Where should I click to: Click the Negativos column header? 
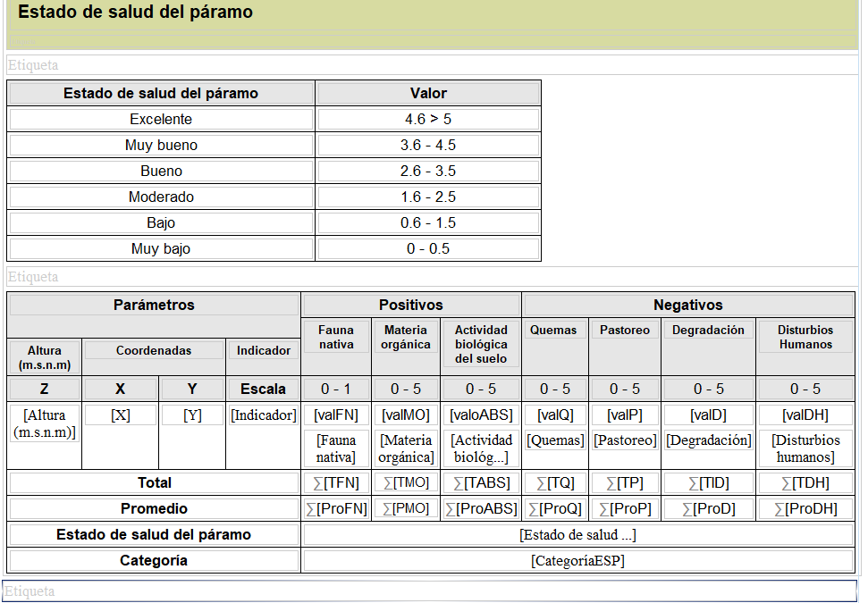coord(687,306)
